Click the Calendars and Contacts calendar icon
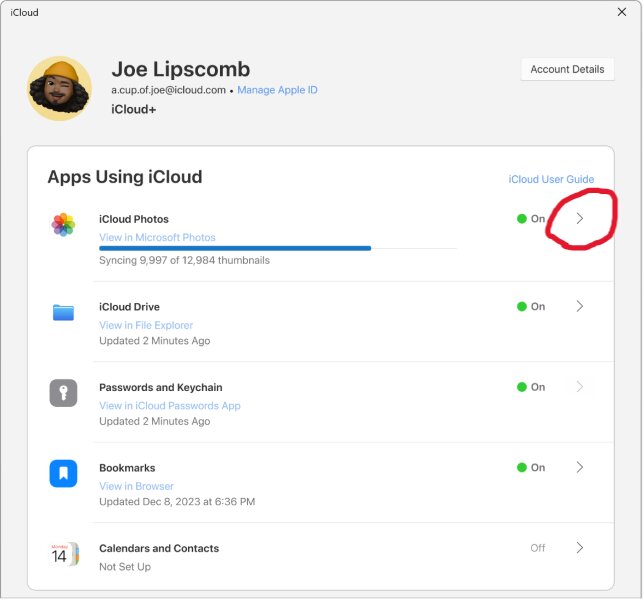This screenshot has height=600, width=644. (x=63, y=554)
